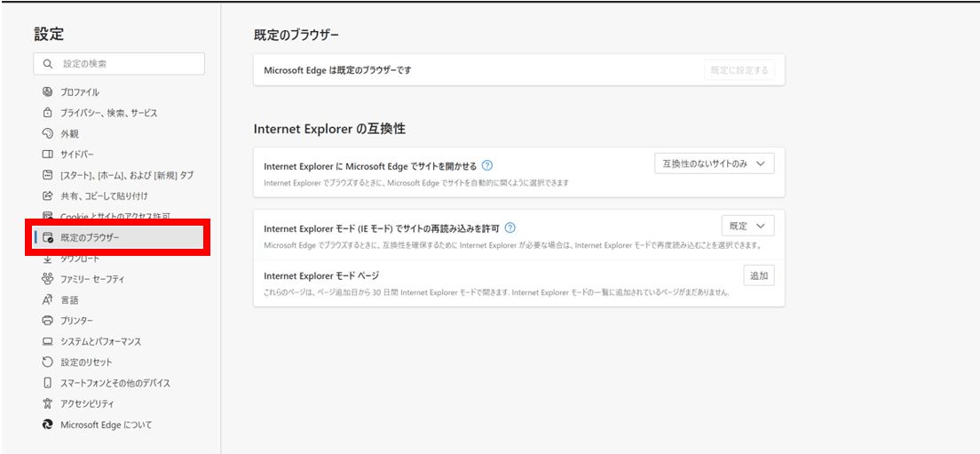Viewport: 980px width, 454px height.
Task: Click help icon next to サイトの再読み込みを許可
Action: pyautogui.click(x=510, y=227)
